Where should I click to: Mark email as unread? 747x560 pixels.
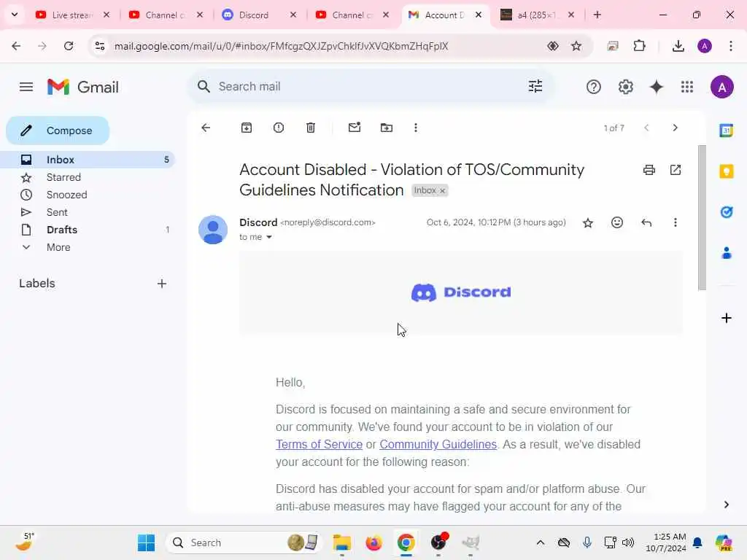tap(355, 127)
